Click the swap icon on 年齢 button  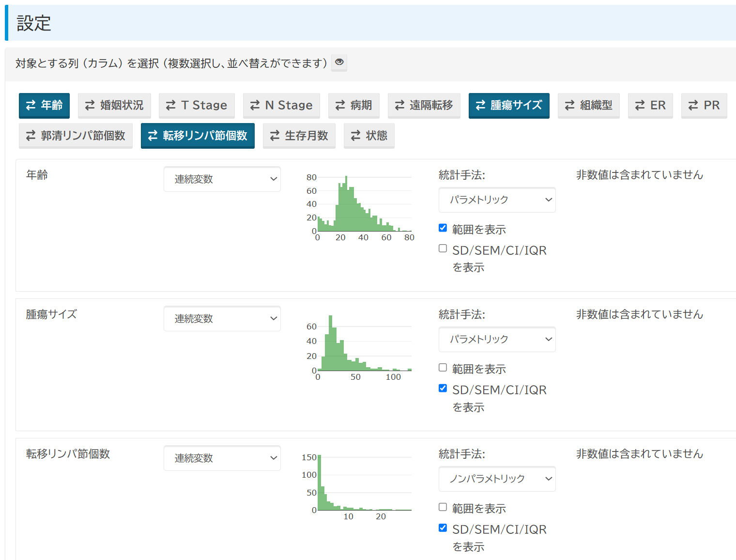point(31,105)
